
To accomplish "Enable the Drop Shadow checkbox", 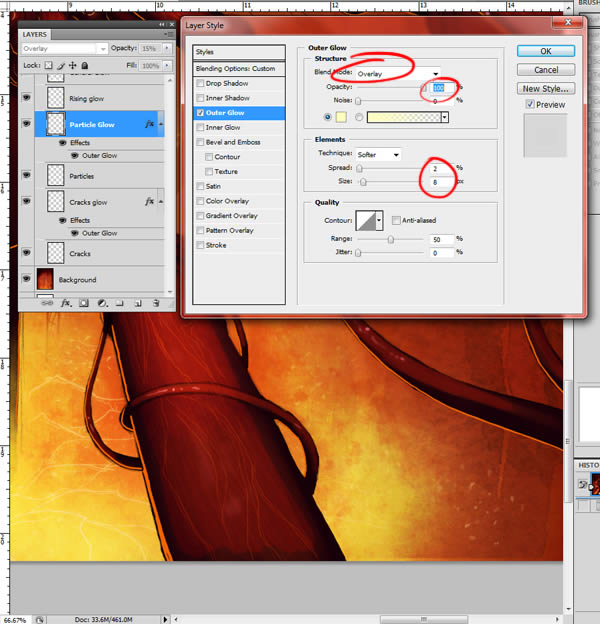I will 200,83.
